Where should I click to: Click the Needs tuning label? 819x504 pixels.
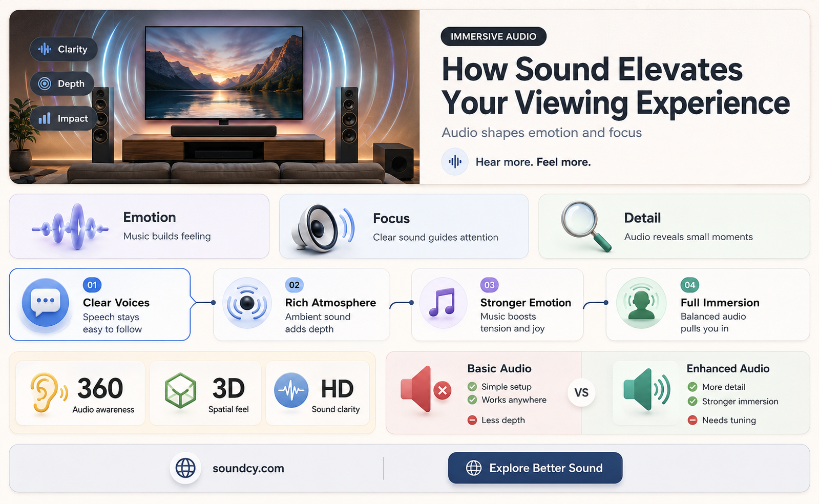(729, 420)
